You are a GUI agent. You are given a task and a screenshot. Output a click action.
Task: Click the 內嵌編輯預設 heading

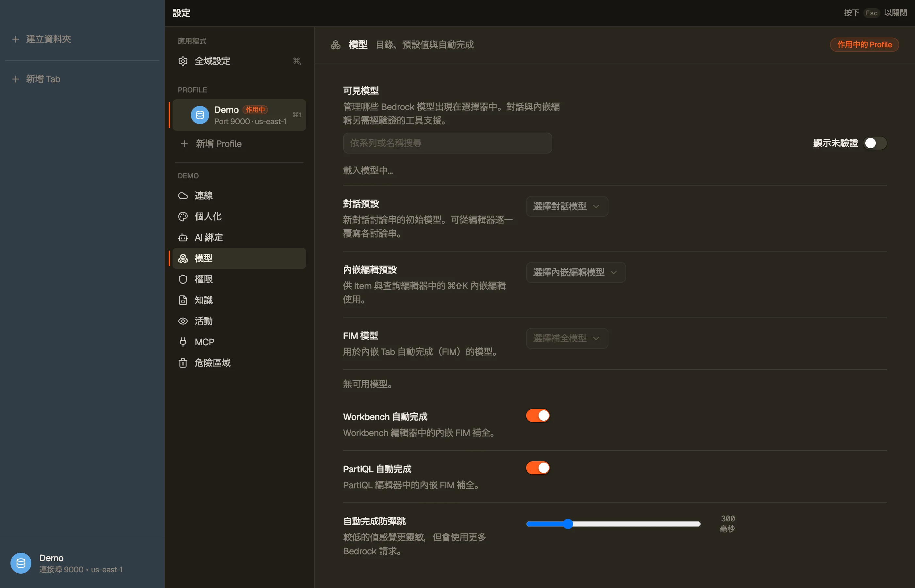pyautogui.click(x=370, y=270)
